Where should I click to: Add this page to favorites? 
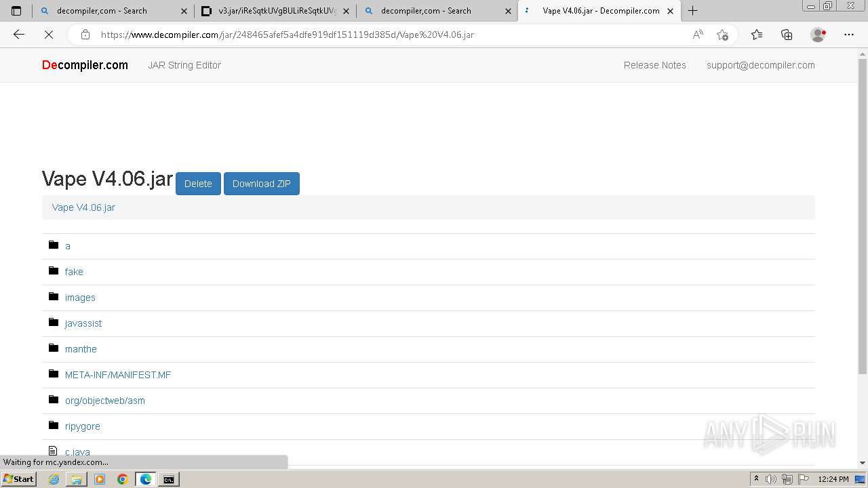point(722,35)
